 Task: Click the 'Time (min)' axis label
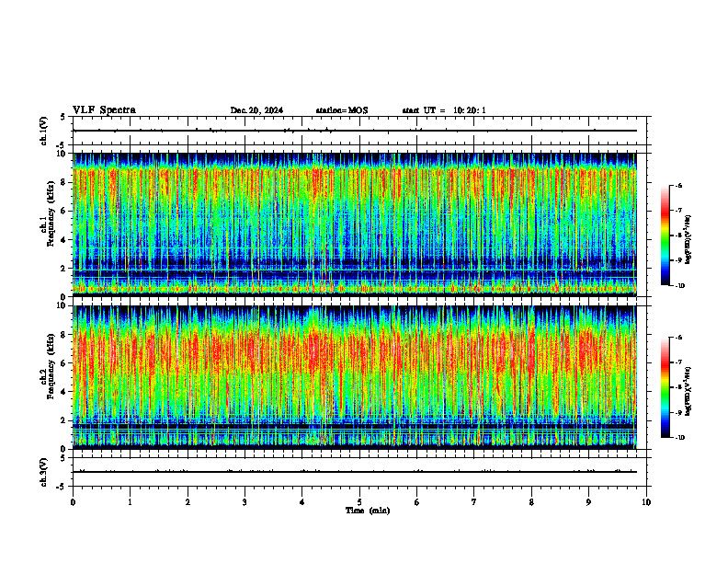[368, 511]
